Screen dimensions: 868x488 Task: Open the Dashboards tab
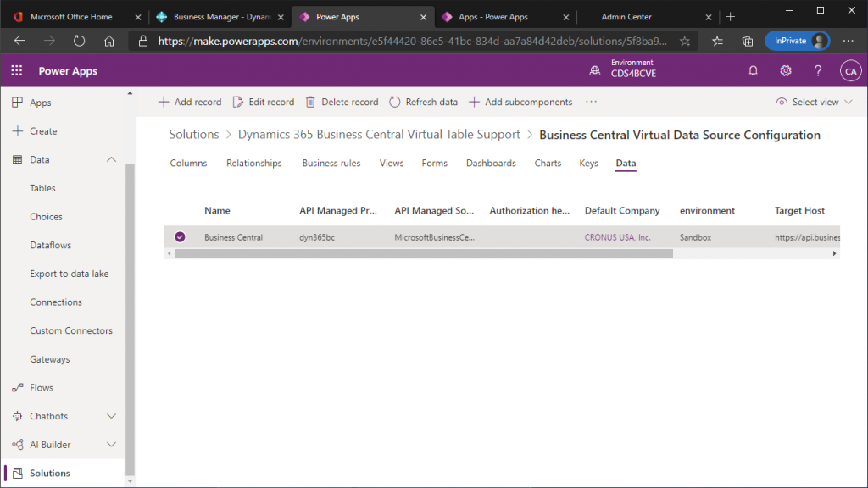pos(491,164)
